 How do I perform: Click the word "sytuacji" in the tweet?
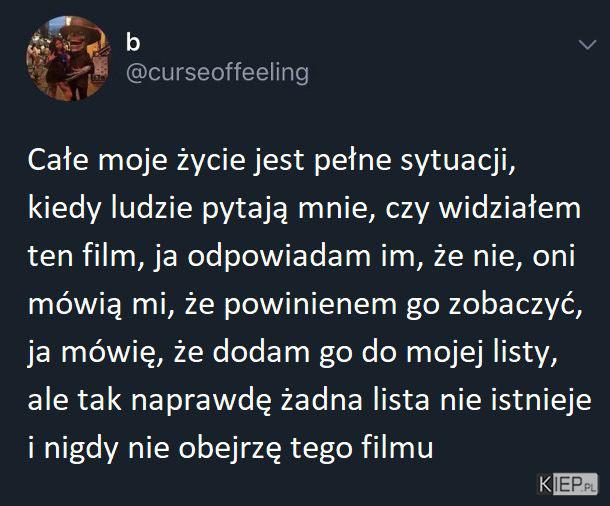coord(455,160)
